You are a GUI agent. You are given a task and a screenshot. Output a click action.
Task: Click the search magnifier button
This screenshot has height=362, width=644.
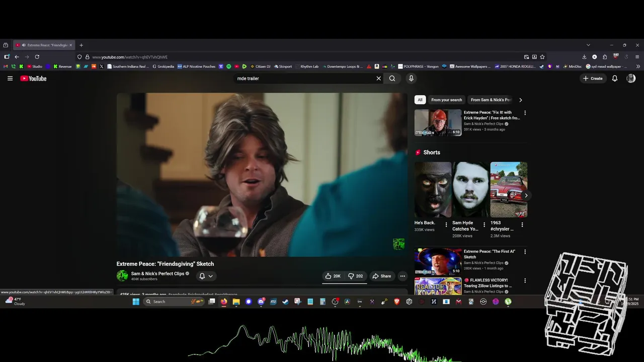pos(392,78)
